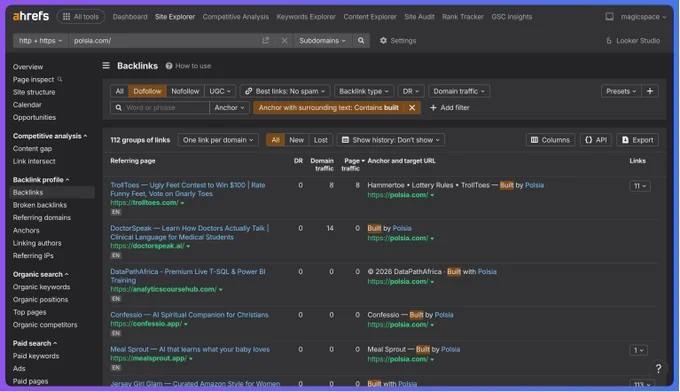The width and height of the screenshot is (680, 392).
Task: Open Domain traffic filter dropdown
Action: pos(459,91)
